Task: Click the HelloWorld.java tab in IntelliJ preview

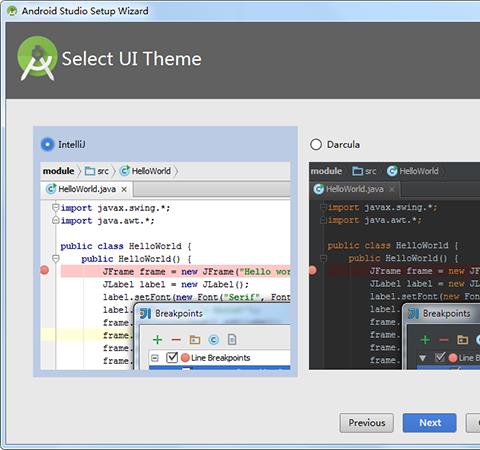Action: [87, 189]
